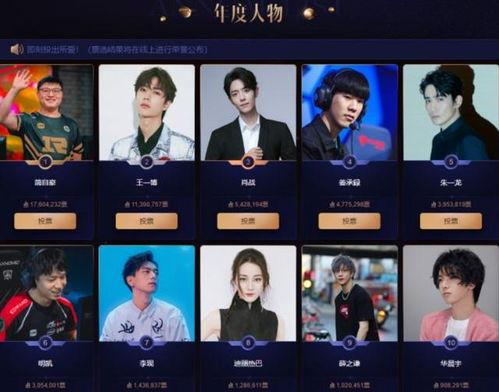Image resolution: width=499 pixels, height=392 pixels.
Task: Click the speaker announcement icon
Action: [x=16, y=49]
